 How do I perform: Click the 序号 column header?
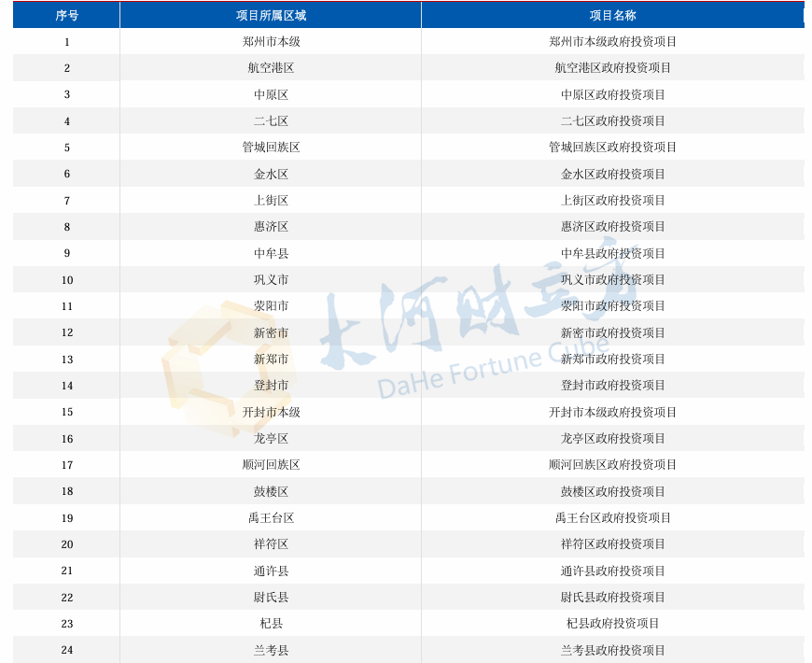pyautogui.click(x=66, y=15)
